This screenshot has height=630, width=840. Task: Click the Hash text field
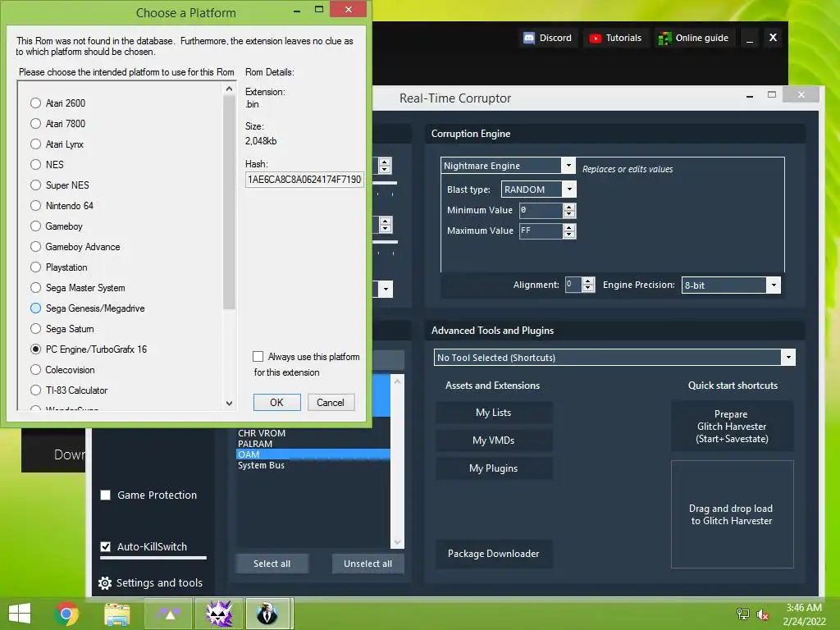point(304,180)
